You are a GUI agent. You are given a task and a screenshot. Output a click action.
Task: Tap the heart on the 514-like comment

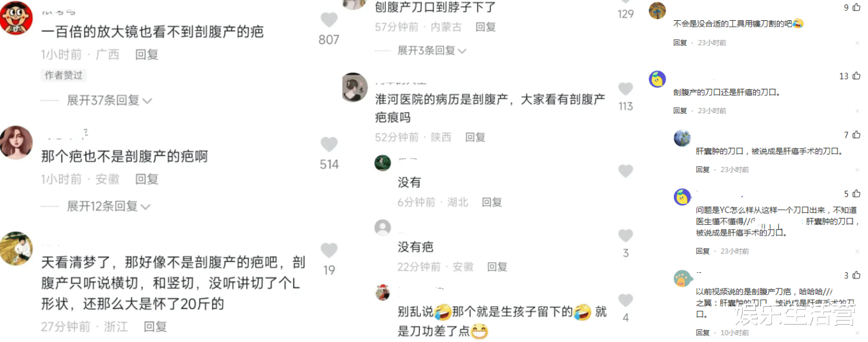click(329, 145)
